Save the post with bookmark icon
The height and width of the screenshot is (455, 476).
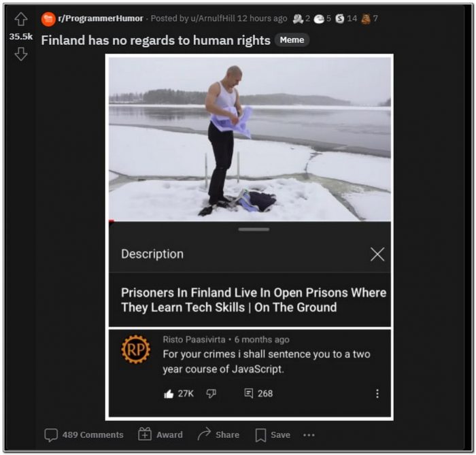tap(260, 435)
